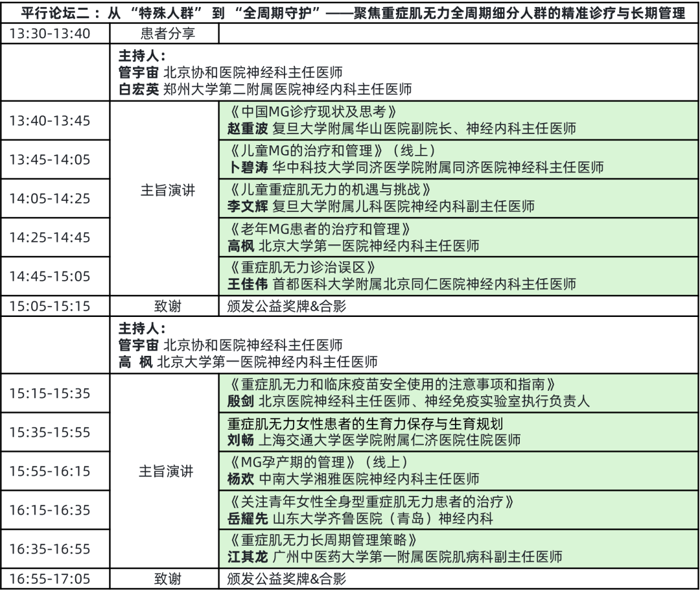Select time slot 13:40-13:45
The image size is (700, 595).
(x=49, y=121)
